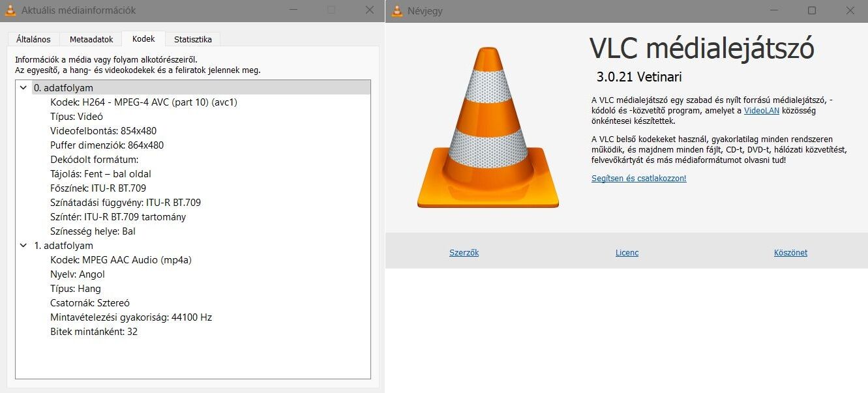This screenshot has height=393, width=868.
Task: Select the Puffer dimenziók: 864x480 row
Action: (x=193, y=145)
